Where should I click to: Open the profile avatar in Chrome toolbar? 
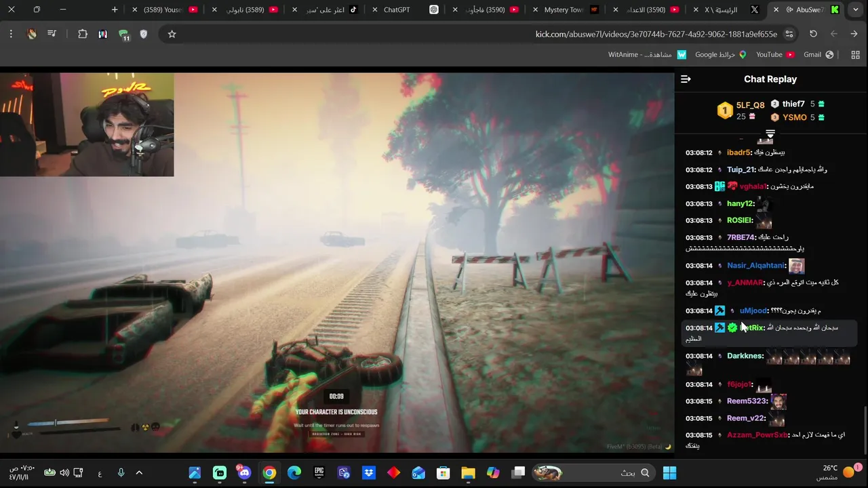point(32,34)
